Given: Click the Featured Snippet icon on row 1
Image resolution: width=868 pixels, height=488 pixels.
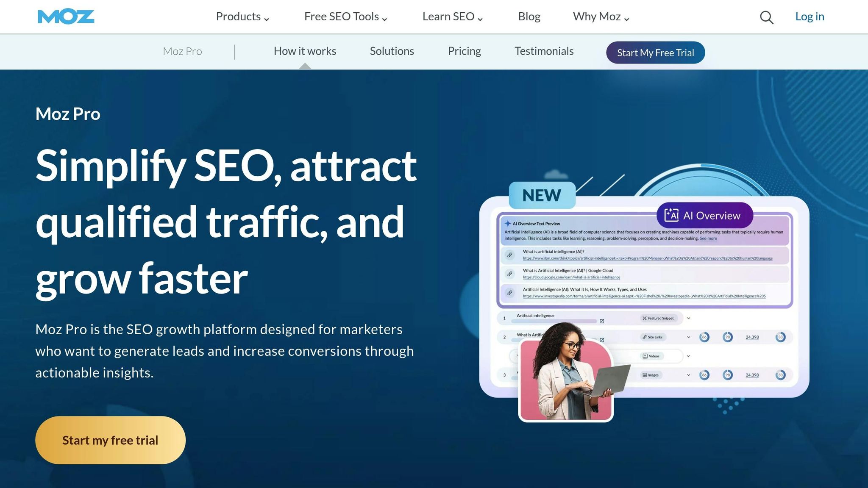Looking at the screenshot, I should [644, 319].
